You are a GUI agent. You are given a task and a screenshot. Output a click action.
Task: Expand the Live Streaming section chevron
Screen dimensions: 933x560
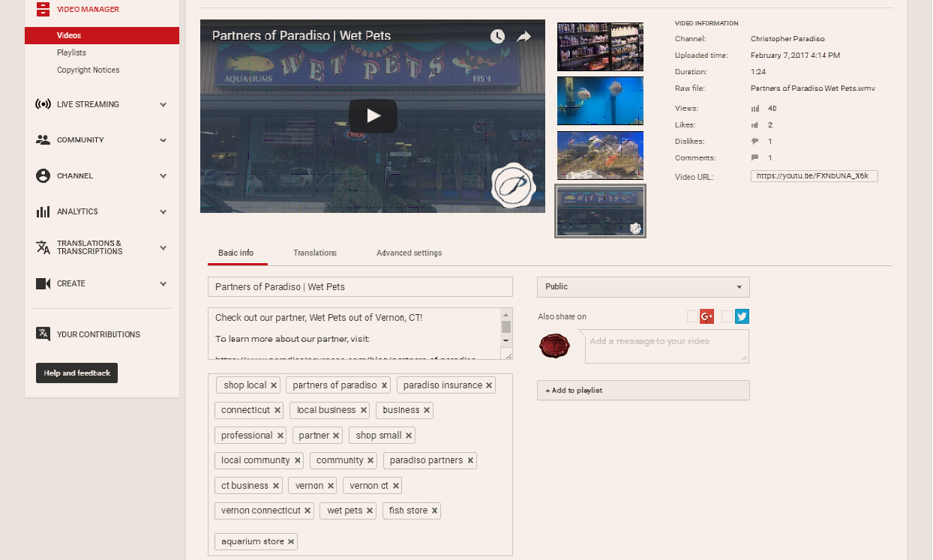click(x=163, y=105)
